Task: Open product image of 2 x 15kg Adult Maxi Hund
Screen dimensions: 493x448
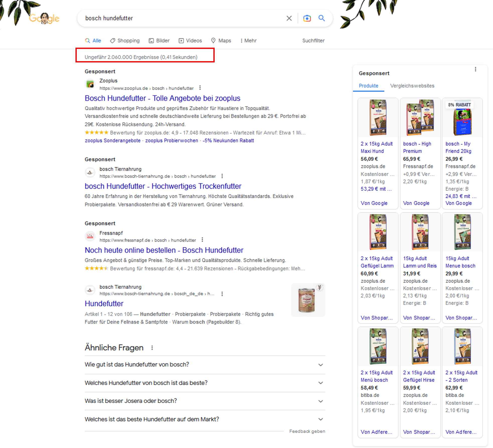Action: [378, 118]
